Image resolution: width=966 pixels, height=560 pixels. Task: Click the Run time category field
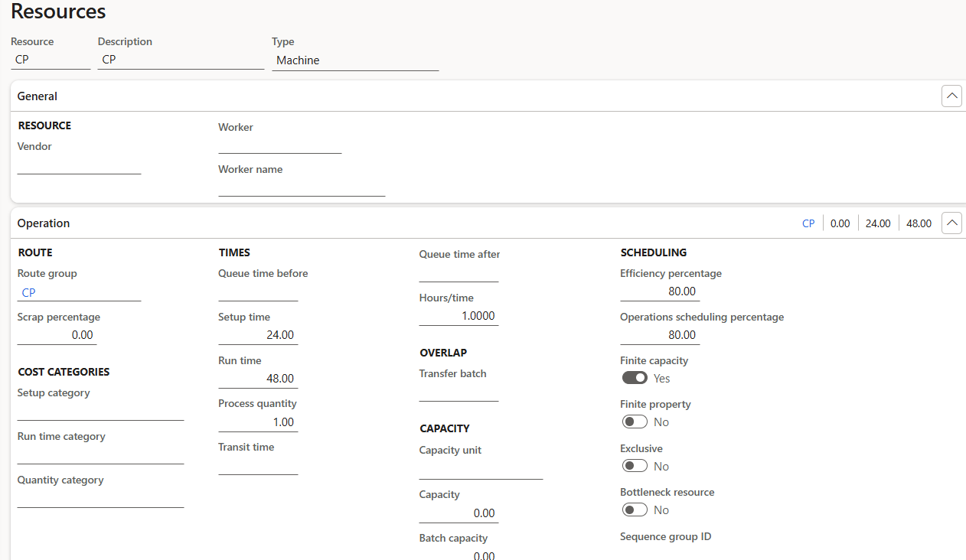tap(100, 454)
